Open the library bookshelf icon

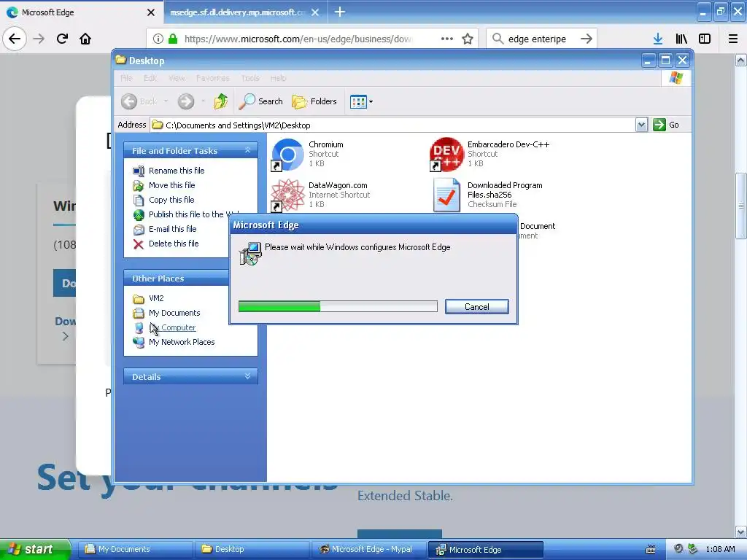pyautogui.click(x=681, y=39)
